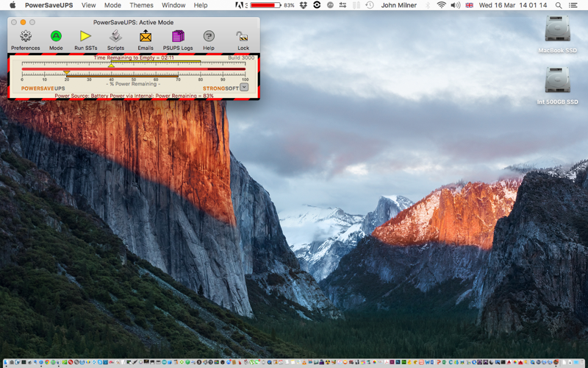Open Spotlight search magnifier icon
588x368 pixels.
(x=559, y=5)
